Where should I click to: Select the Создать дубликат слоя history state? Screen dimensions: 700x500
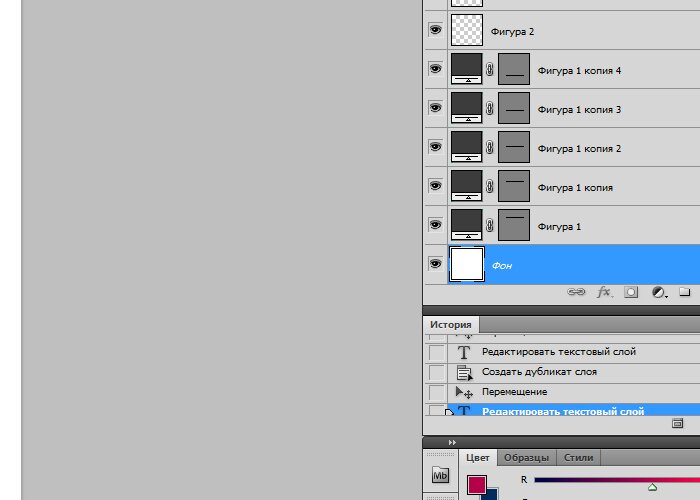click(539, 372)
